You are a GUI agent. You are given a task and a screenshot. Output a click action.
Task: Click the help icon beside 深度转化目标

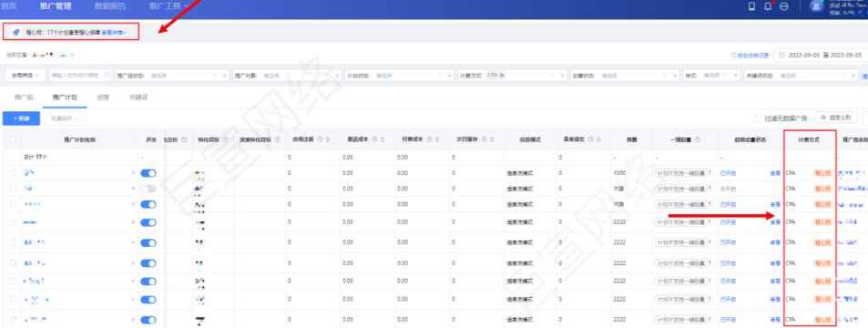point(276,139)
